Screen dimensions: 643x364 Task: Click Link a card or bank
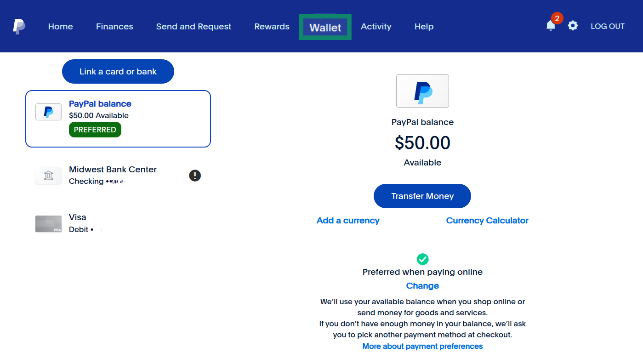click(x=118, y=71)
